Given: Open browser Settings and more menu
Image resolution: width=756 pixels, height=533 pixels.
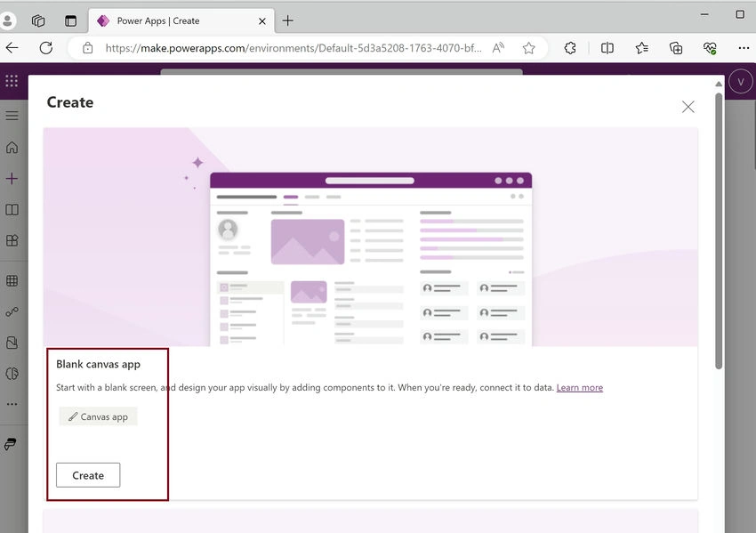Looking at the screenshot, I should (744, 48).
